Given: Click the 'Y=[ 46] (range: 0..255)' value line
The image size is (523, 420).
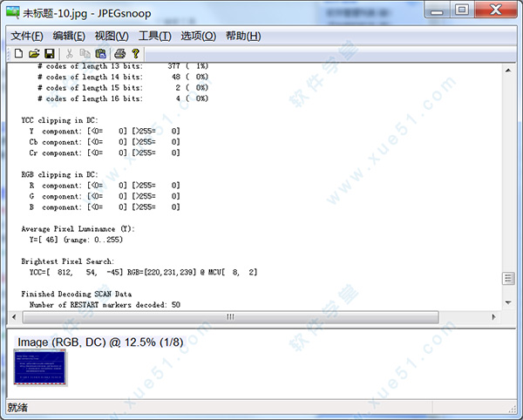Looking at the screenshot, I should point(76,240).
